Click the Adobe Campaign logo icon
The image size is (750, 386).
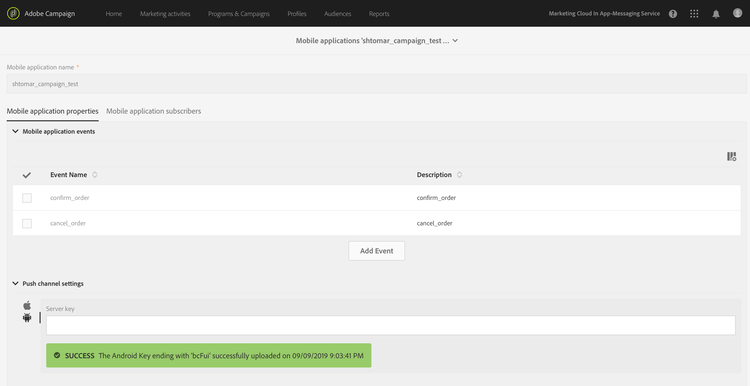click(x=13, y=13)
